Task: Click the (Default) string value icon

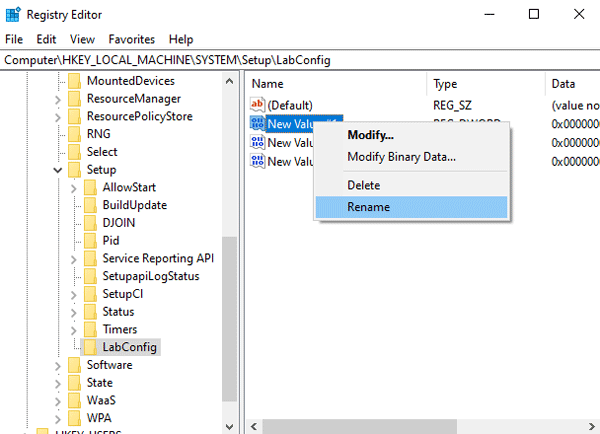Action: (x=257, y=105)
